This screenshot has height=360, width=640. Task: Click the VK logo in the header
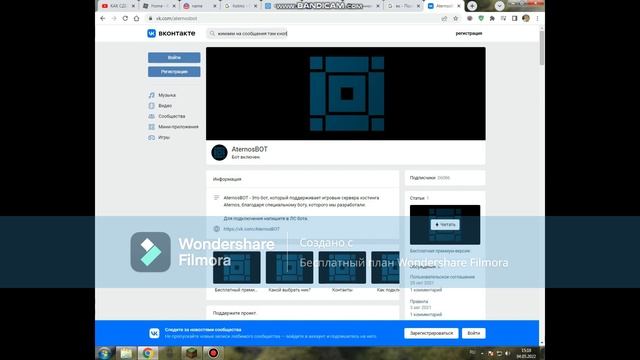[171, 33]
